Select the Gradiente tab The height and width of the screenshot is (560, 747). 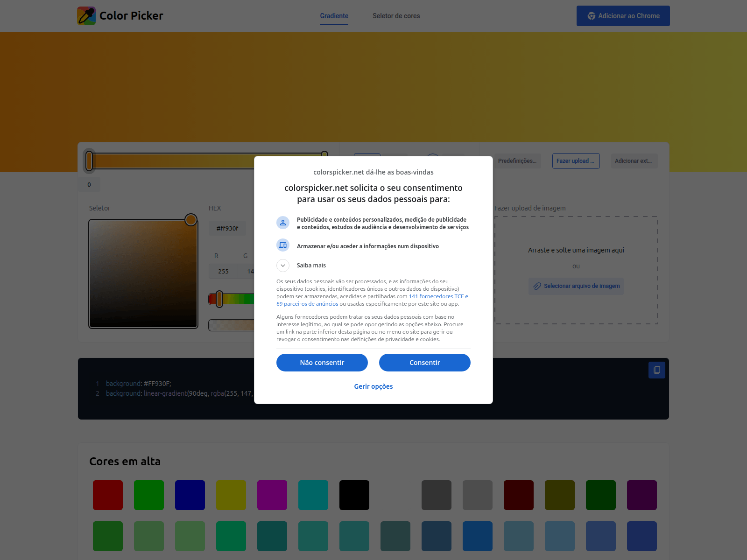[334, 15]
